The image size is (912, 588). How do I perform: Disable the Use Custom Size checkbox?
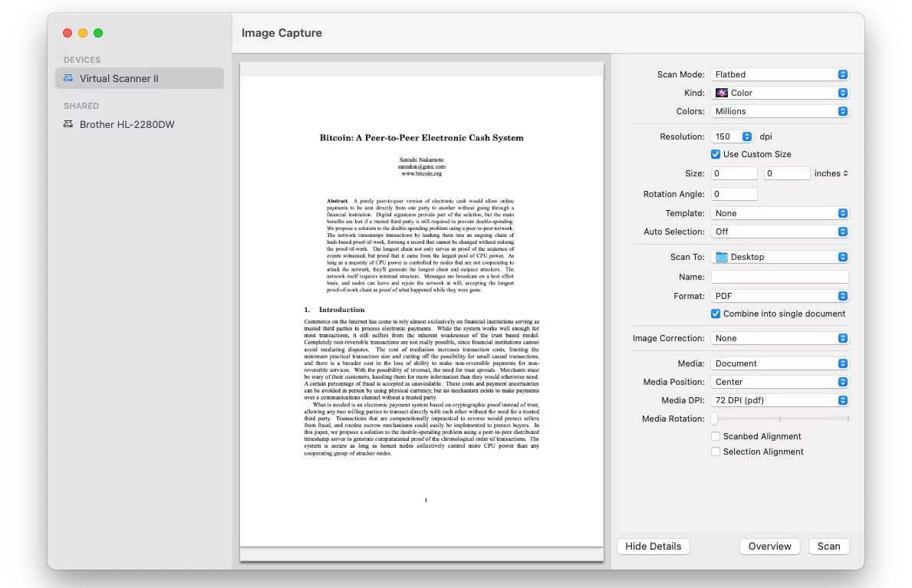(716, 154)
